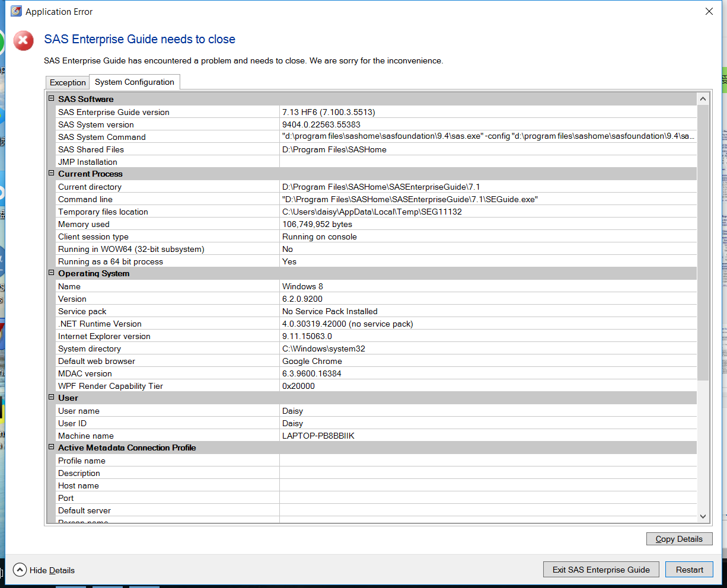Click the red error icon
Screen dimensions: 727x588
[24, 40]
